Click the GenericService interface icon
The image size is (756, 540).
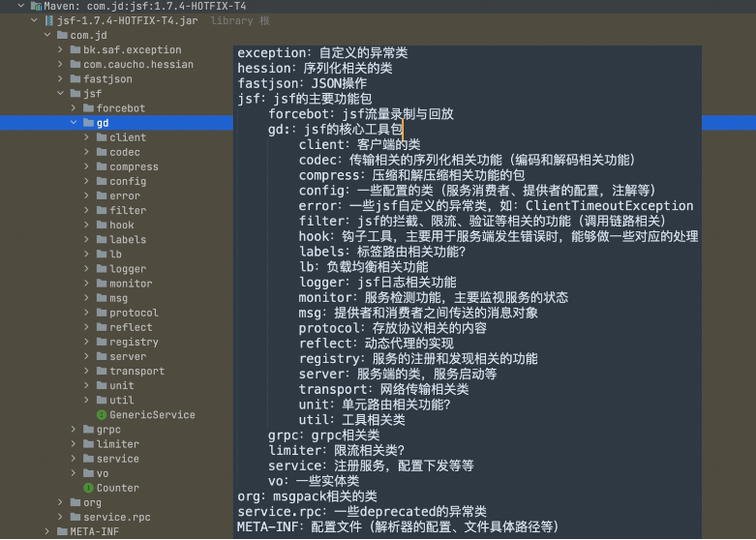tap(102, 414)
